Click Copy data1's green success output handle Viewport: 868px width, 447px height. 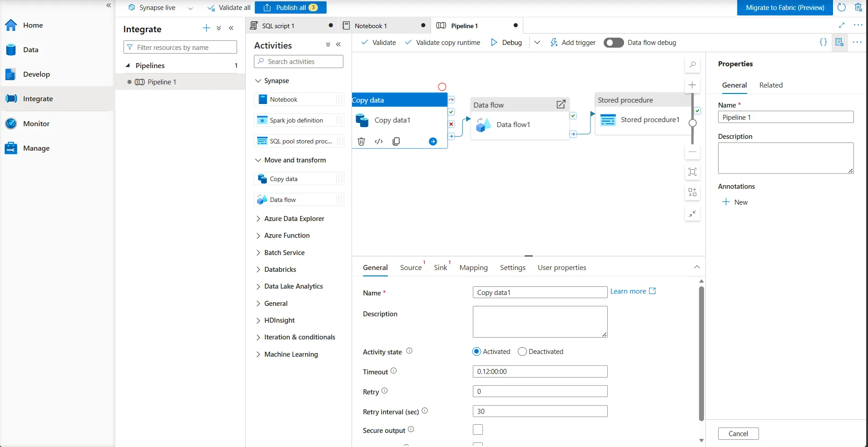(x=451, y=112)
